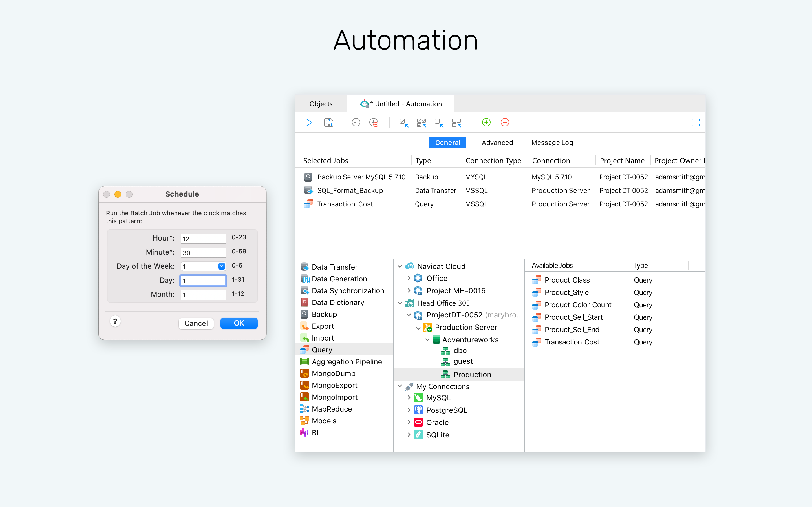Image resolution: width=812 pixels, height=507 pixels.
Task: Expand the PostgreSQL connection node
Action: pyautogui.click(x=409, y=410)
